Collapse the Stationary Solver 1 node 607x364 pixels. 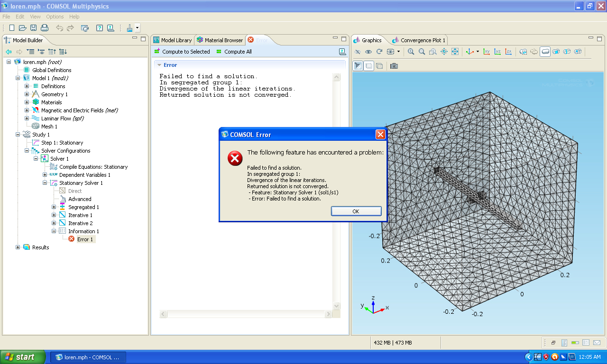point(45,183)
